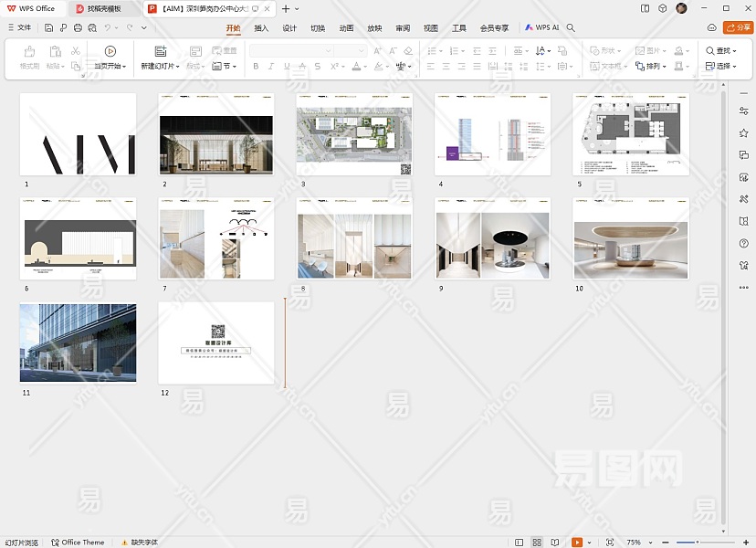Open the 排列 arrange dropdown
The width and height of the screenshot is (756, 548).
pyautogui.click(x=652, y=67)
